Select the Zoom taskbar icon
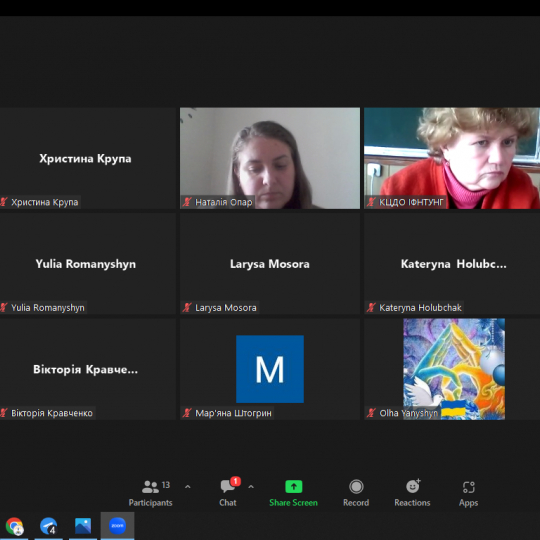 coord(117,526)
